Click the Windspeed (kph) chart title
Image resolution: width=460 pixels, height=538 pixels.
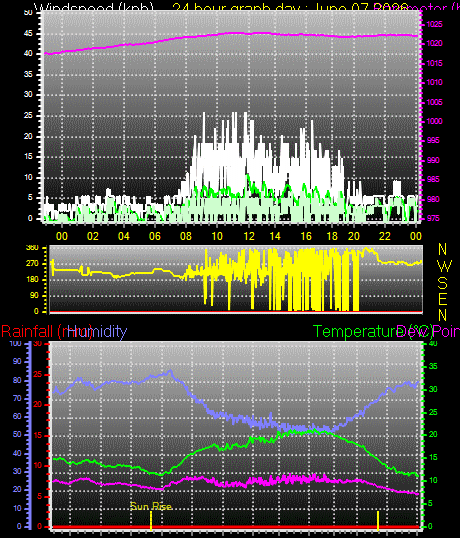coord(94,7)
